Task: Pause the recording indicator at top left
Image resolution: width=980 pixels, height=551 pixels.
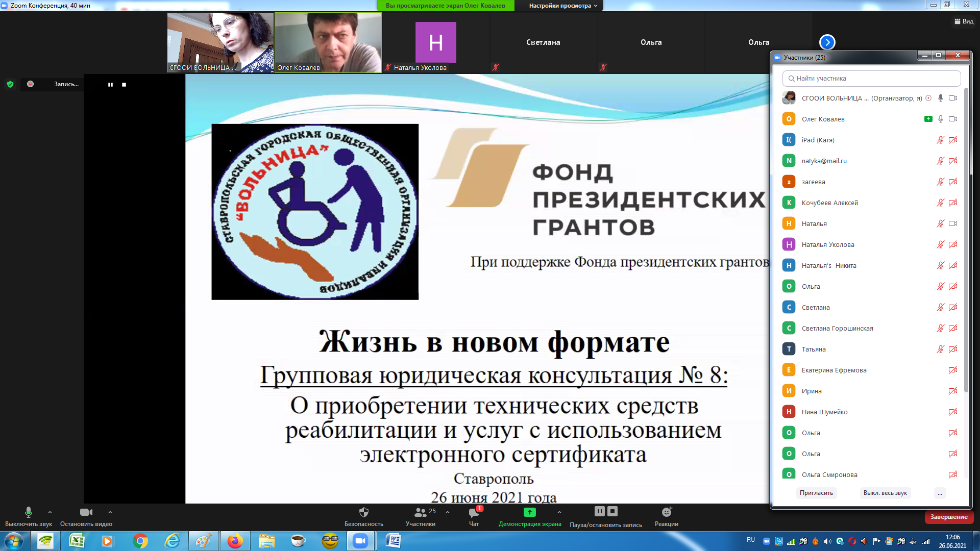Action: click(x=110, y=85)
